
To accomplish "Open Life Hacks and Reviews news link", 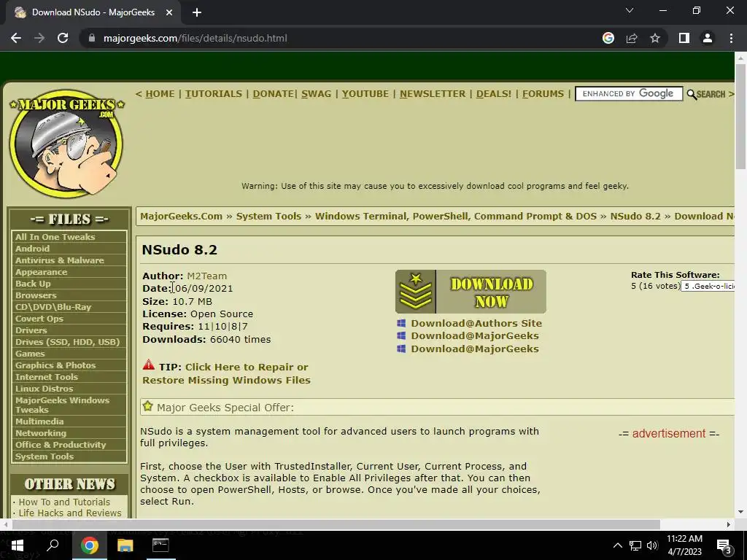I will pos(70,513).
